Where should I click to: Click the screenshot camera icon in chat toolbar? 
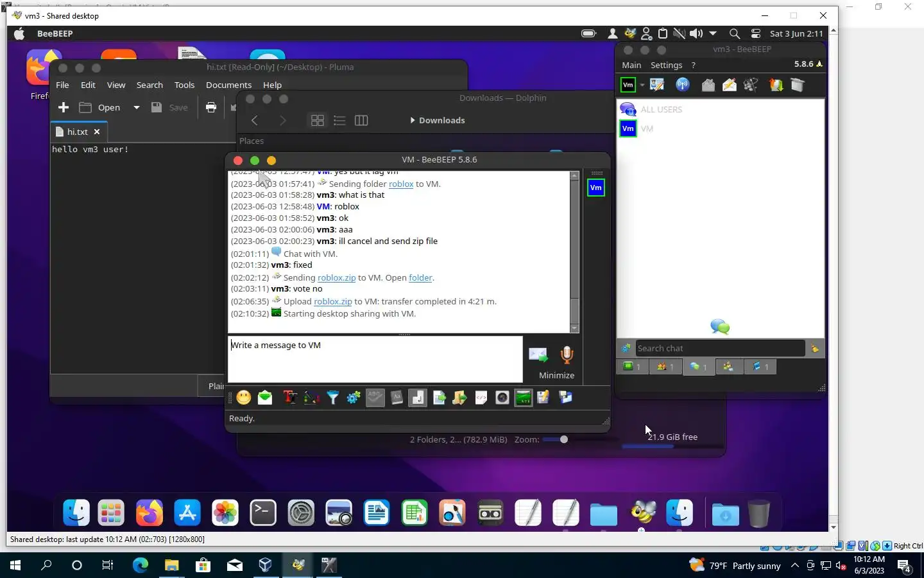tap(502, 398)
